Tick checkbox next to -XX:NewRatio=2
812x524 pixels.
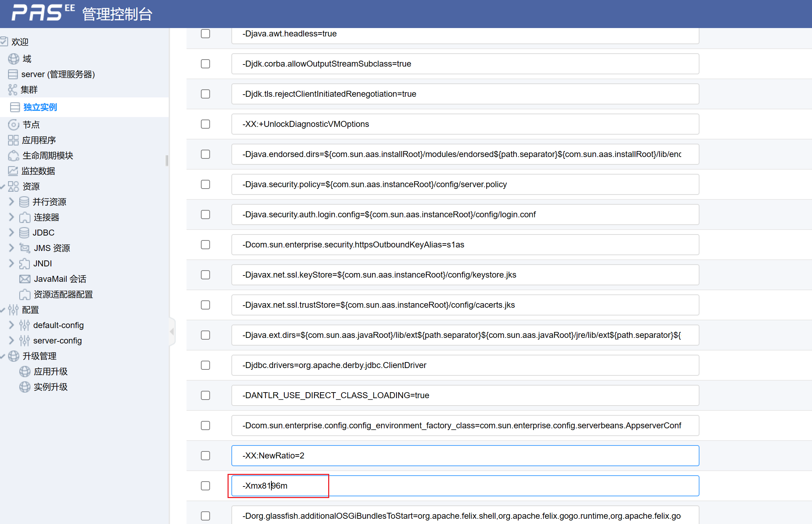tap(205, 456)
